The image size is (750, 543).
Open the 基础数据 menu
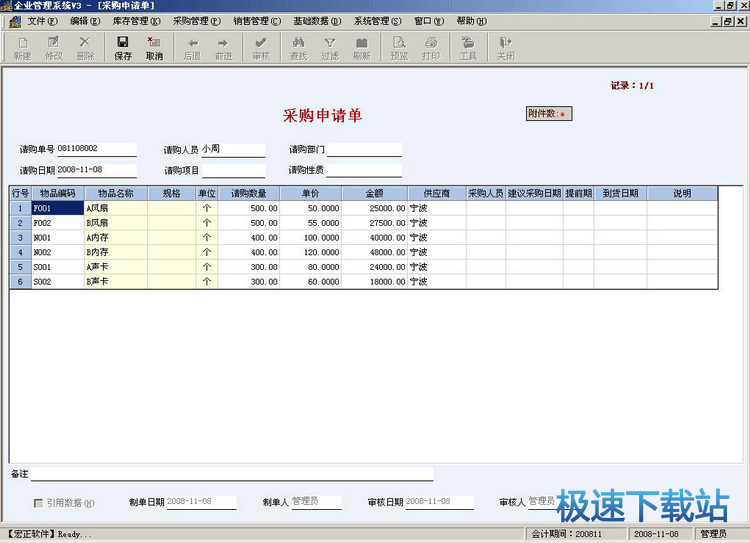pyautogui.click(x=317, y=21)
